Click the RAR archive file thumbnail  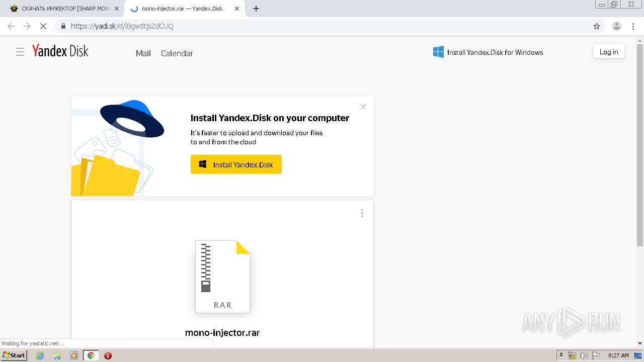[x=222, y=277]
